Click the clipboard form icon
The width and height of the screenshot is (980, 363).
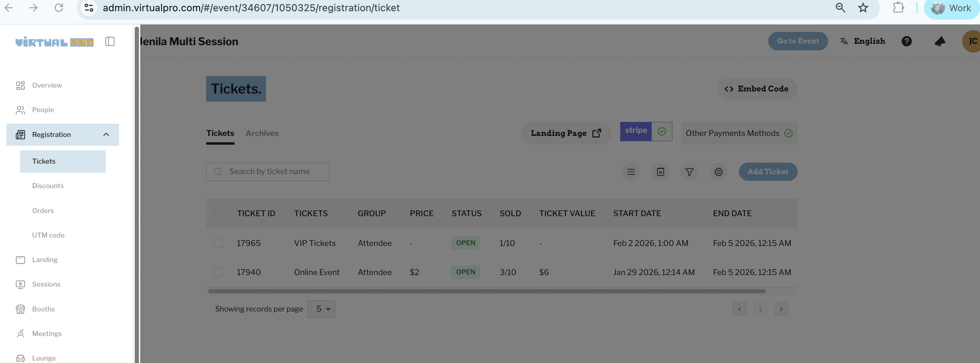pyautogui.click(x=660, y=172)
